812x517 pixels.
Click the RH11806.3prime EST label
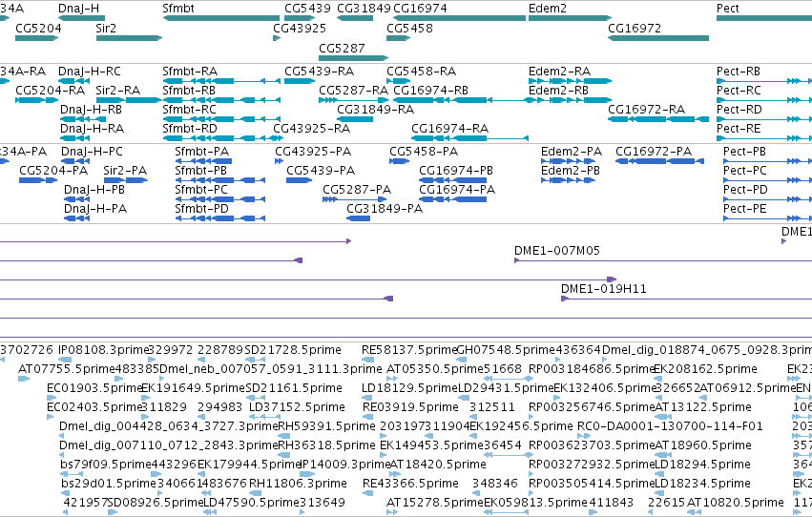click(x=298, y=485)
